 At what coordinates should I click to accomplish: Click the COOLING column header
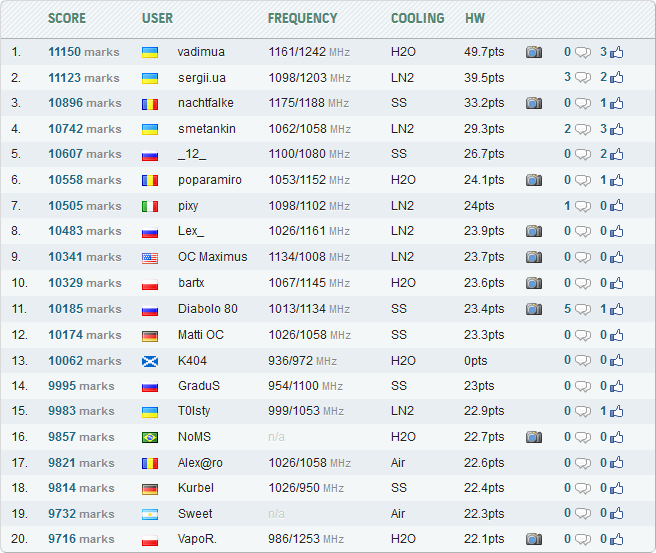tap(417, 18)
